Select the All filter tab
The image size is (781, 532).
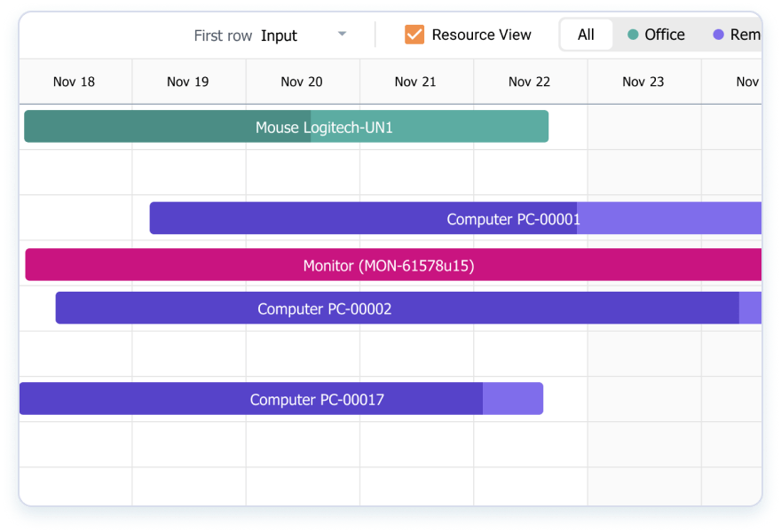pyautogui.click(x=587, y=35)
